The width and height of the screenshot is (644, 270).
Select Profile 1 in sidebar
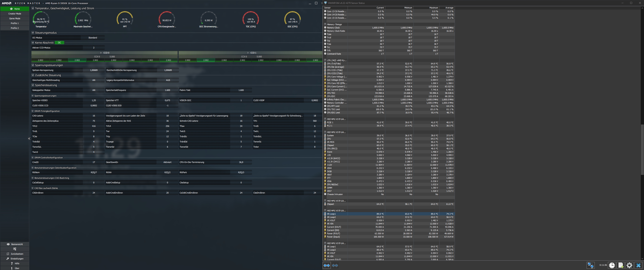click(15, 23)
